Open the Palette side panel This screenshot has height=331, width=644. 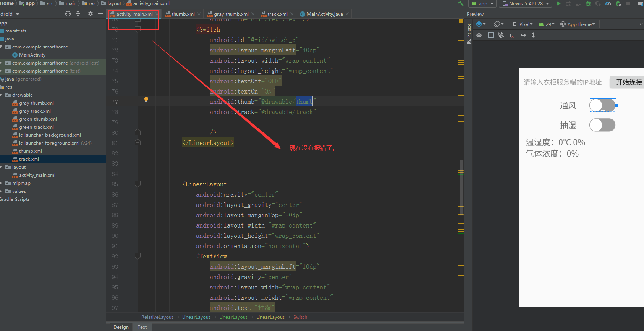[469, 34]
